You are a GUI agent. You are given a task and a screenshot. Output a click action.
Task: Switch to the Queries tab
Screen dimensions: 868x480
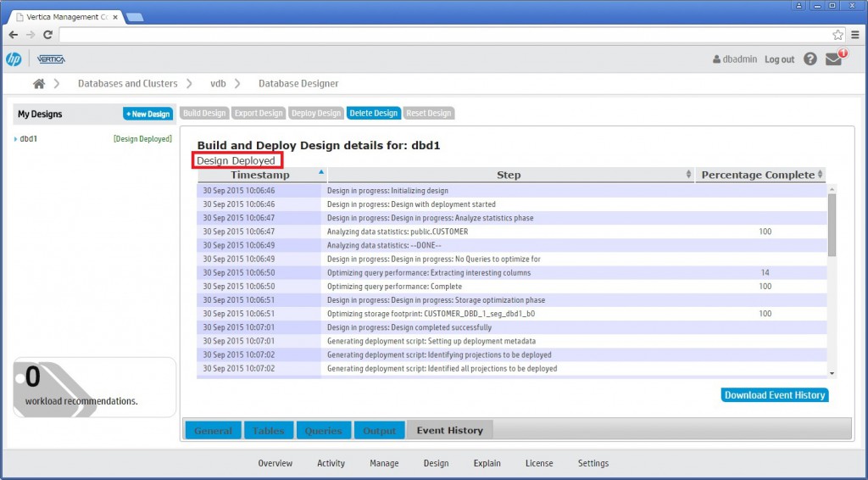[323, 430]
